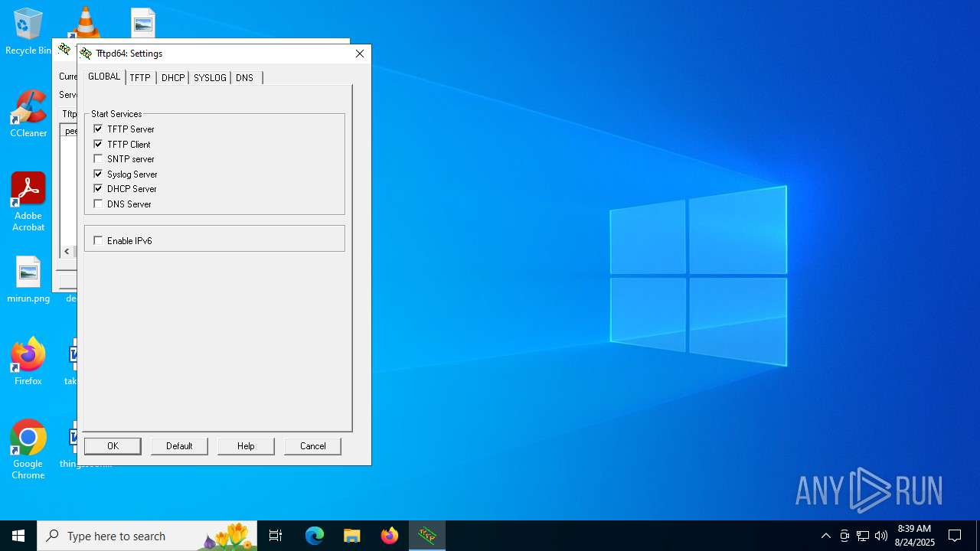Open the Recycle Bin desktop icon
This screenshot has height=551, width=980.
tap(28, 32)
